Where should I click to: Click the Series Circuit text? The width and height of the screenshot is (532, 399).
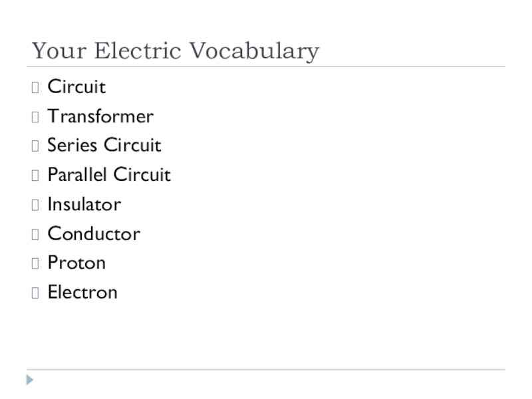[x=104, y=146]
